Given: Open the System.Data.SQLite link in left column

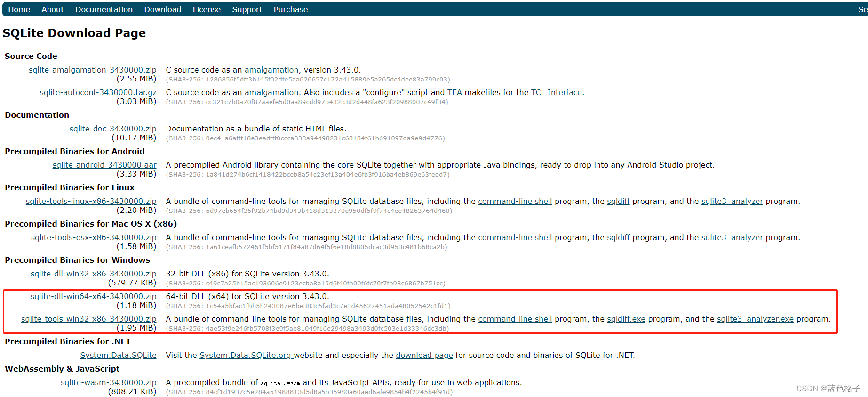Looking at the screenshot, I should (x=118, y=355).
